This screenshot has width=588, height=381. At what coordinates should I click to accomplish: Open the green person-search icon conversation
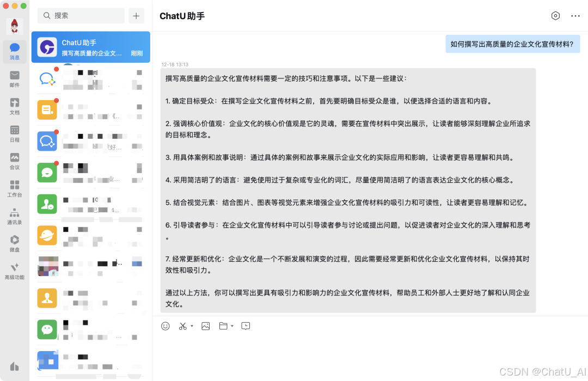tap(91, 204)
